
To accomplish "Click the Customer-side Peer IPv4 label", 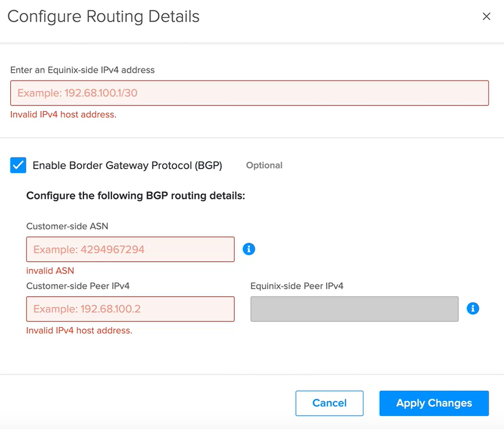I will point(78,286).
